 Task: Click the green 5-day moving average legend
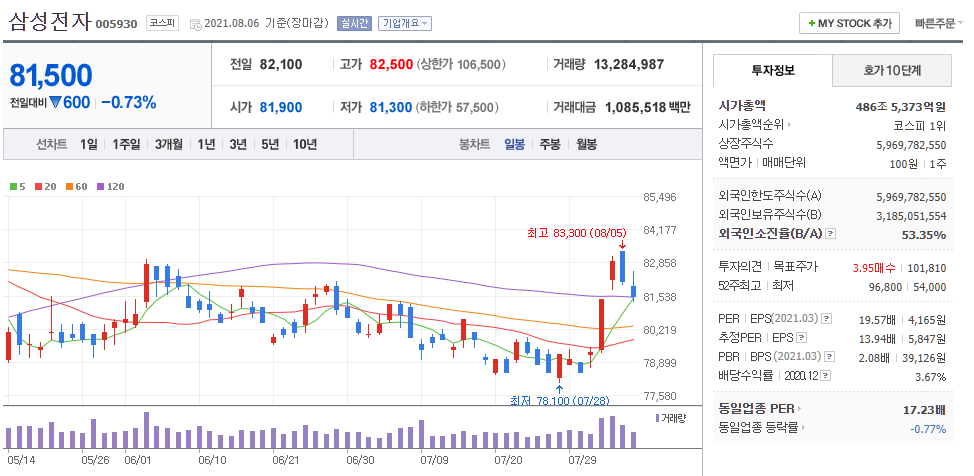(x=17, y=186)
